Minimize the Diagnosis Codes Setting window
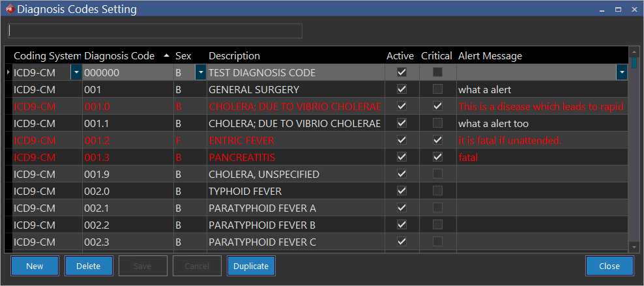The image size is (644, 286). pos(600,9)
